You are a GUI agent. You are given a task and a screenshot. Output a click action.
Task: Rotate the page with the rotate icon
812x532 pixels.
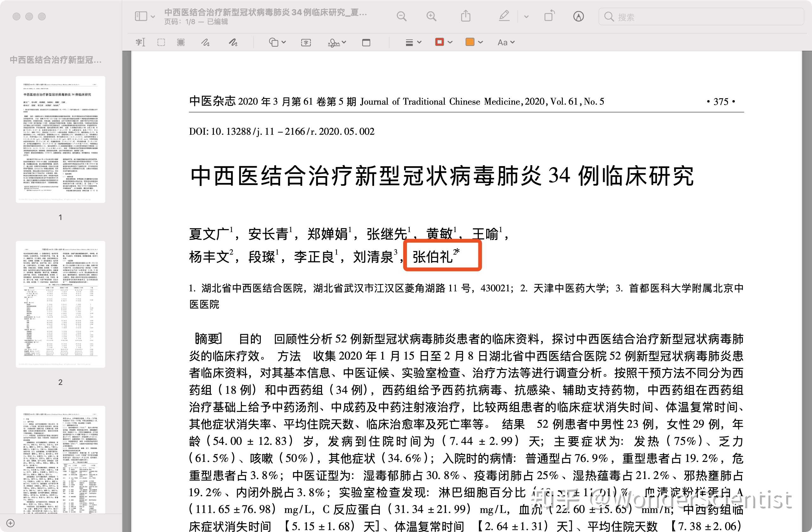point(549,16)
